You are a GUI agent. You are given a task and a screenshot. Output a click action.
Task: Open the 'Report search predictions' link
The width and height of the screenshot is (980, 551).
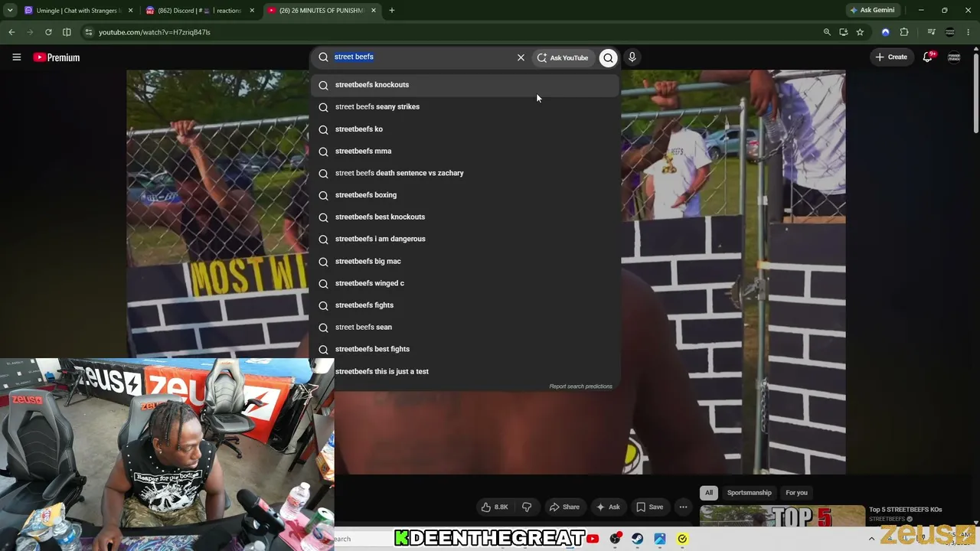(x=580, y=386)
